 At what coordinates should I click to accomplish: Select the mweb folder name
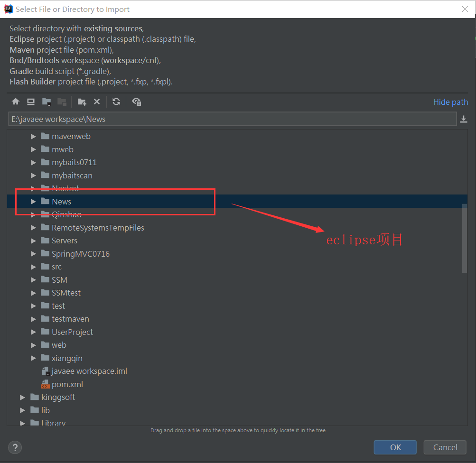click(63, 149)
